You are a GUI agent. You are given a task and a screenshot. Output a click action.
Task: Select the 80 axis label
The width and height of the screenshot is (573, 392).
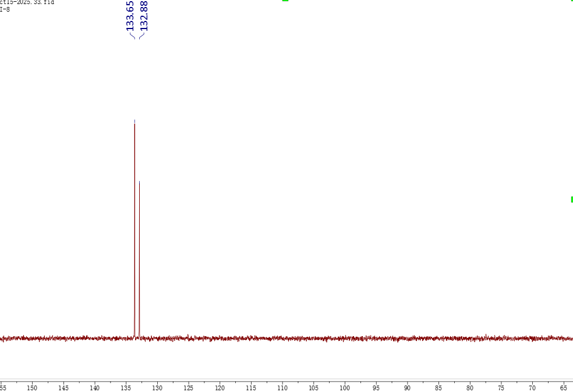470,387
